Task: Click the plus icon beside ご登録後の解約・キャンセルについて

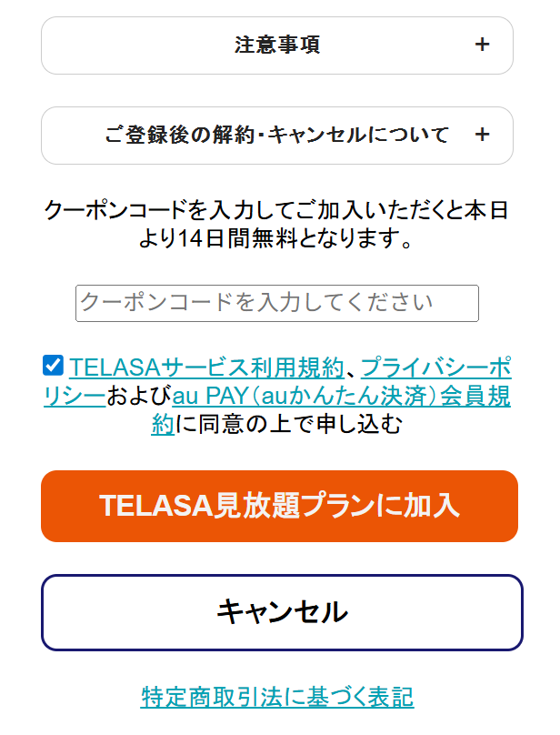Action: point(482,136)
